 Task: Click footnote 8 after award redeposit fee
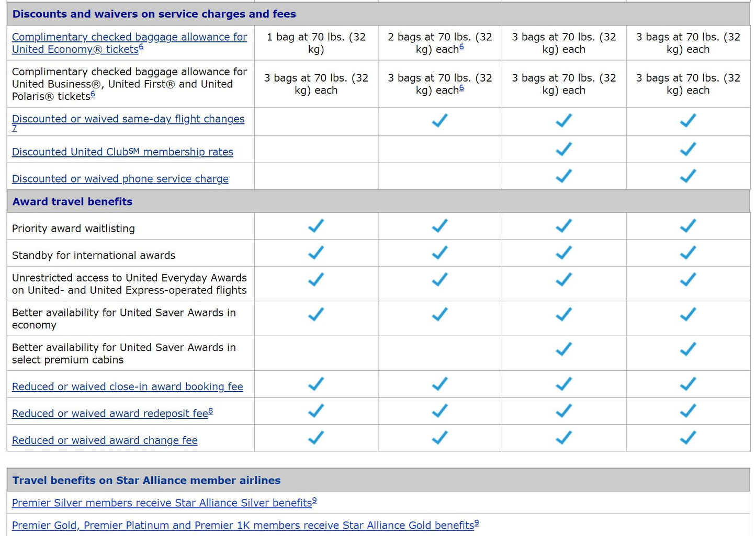[x=211, y=411]
